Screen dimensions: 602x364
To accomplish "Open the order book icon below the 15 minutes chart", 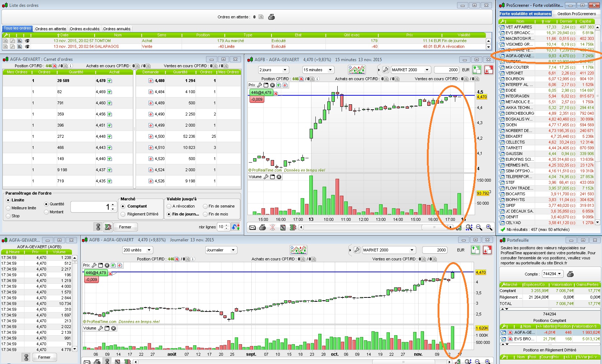I will coord(293,227).
